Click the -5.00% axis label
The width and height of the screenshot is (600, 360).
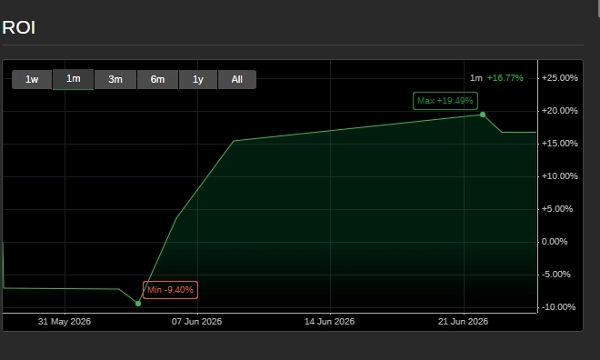tap(556, 274)
